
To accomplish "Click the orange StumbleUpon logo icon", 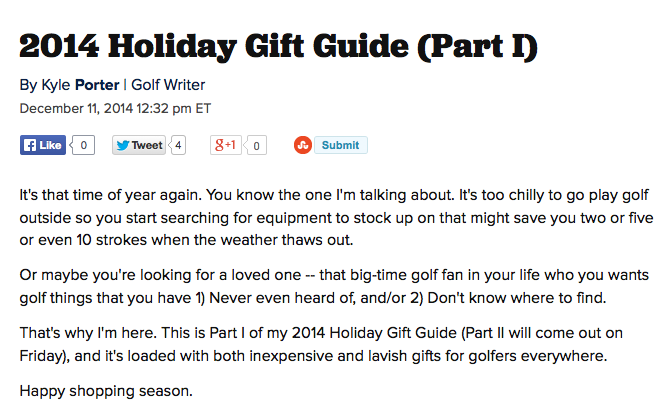I will (x=302, y=145).
